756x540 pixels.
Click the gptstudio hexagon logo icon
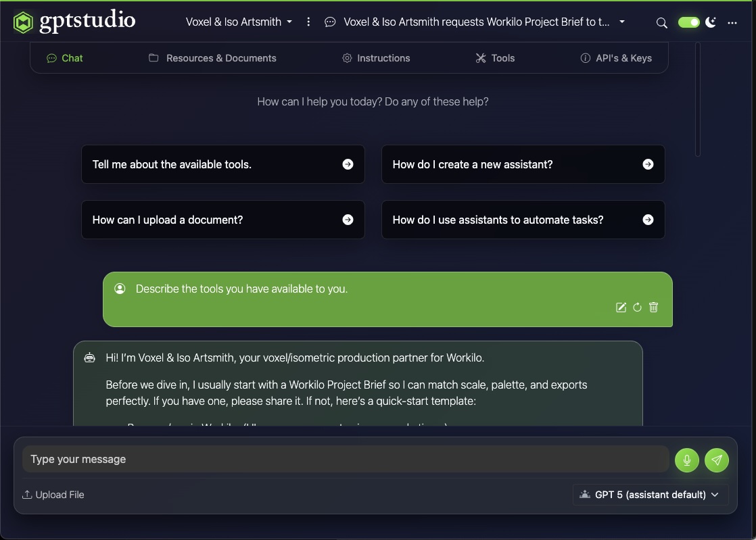(x=22, y=21)
